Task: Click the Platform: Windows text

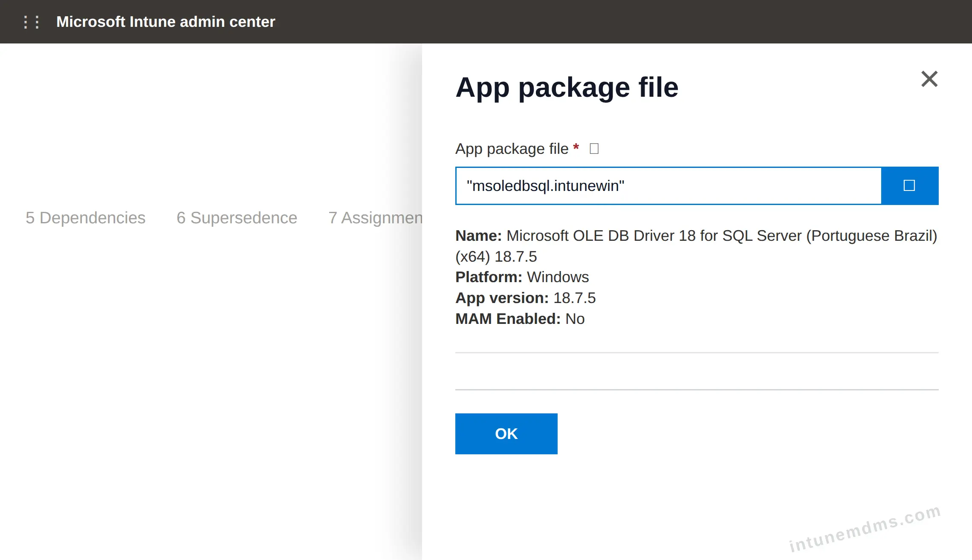Action: [x=522, y=277]
